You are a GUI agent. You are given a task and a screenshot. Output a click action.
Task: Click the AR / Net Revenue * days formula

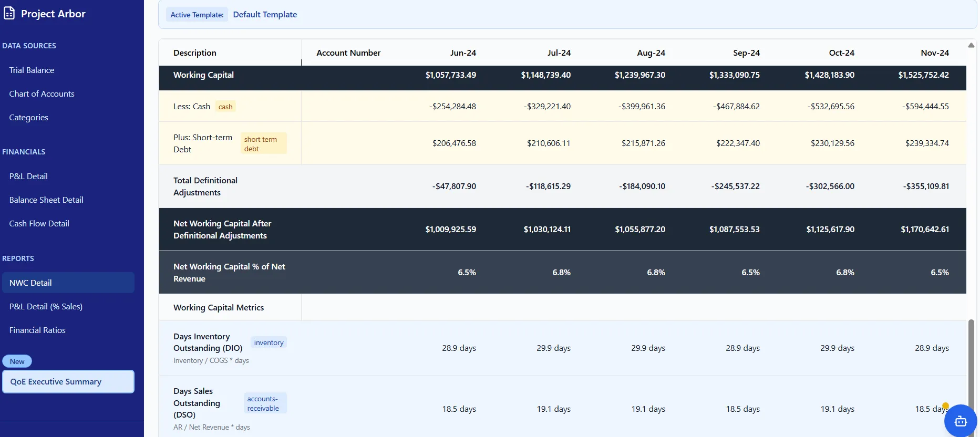[212, 427]
